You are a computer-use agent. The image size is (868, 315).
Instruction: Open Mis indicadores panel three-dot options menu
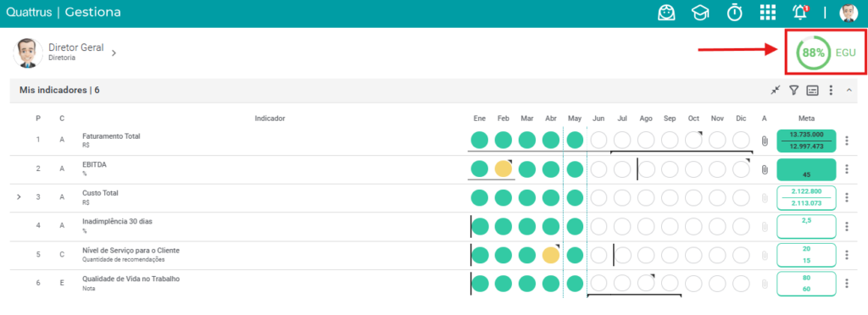[x=831, y=90]
